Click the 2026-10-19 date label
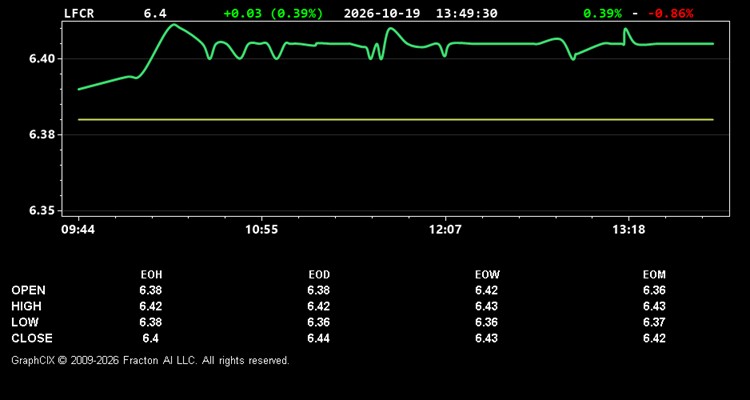750x400 pixels. coord(382,13)
